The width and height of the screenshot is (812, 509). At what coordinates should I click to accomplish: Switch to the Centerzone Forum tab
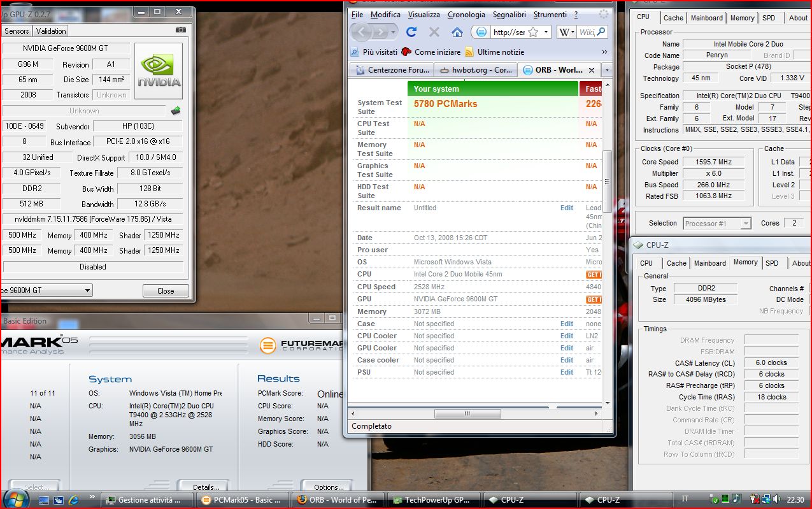(392, 70)
